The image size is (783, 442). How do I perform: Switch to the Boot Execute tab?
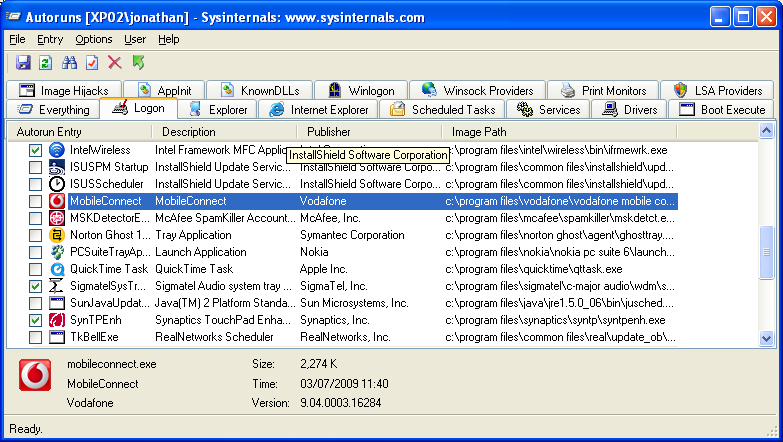click(722, 109)
